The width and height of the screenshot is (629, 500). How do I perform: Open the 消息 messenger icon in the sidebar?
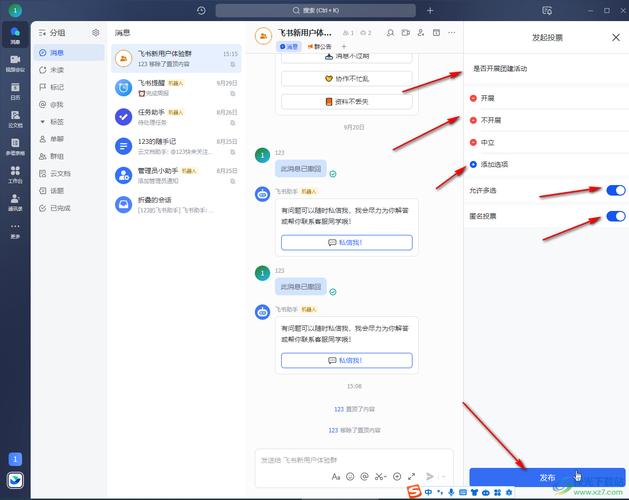coord(15,35)
